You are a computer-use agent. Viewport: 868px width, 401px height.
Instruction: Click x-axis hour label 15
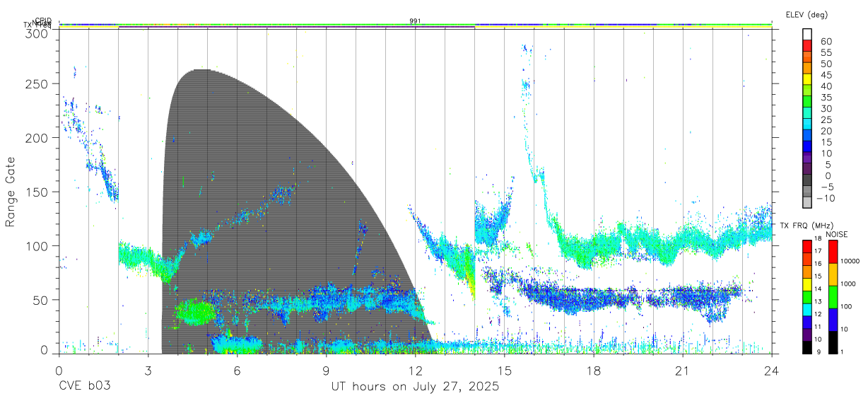504,370
